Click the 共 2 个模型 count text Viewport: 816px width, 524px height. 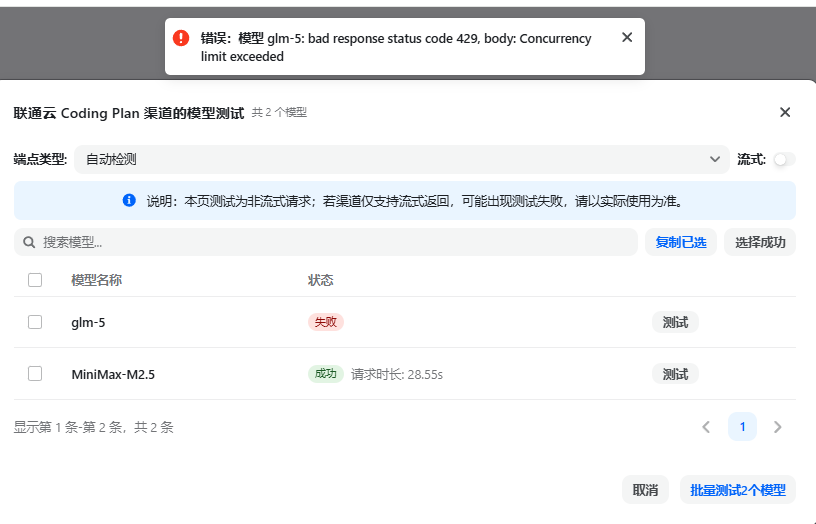[279, 112]
